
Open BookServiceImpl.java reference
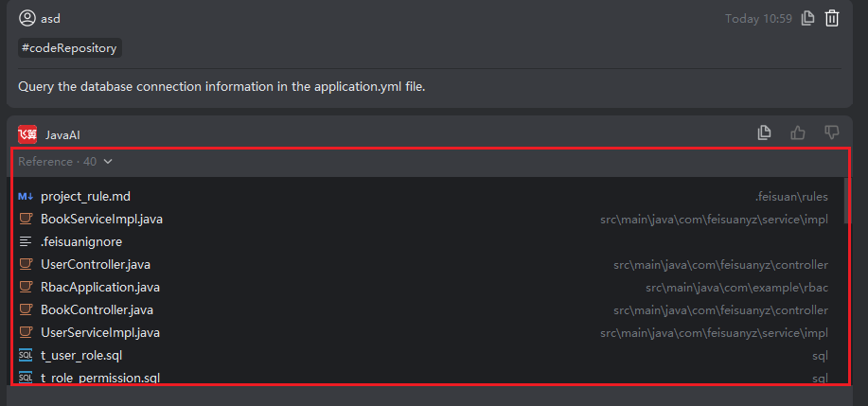[x=101, y=220]
